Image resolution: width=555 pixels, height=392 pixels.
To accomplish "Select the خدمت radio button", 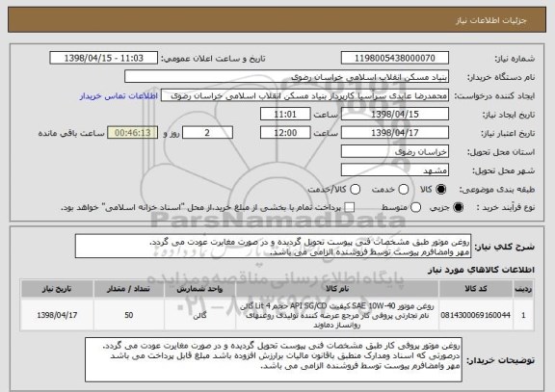I will coord(403,190).
